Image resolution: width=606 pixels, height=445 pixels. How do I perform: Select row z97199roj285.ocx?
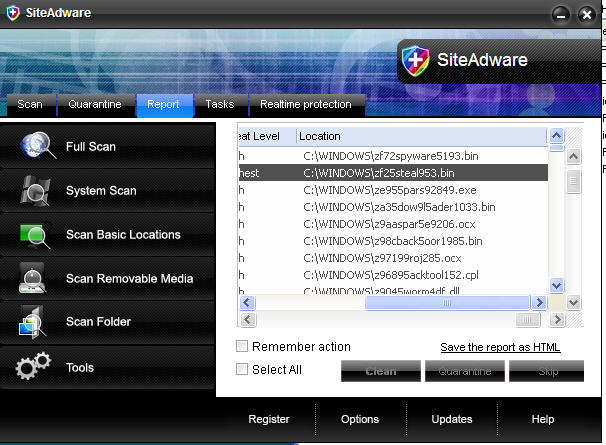pos(393,258)
